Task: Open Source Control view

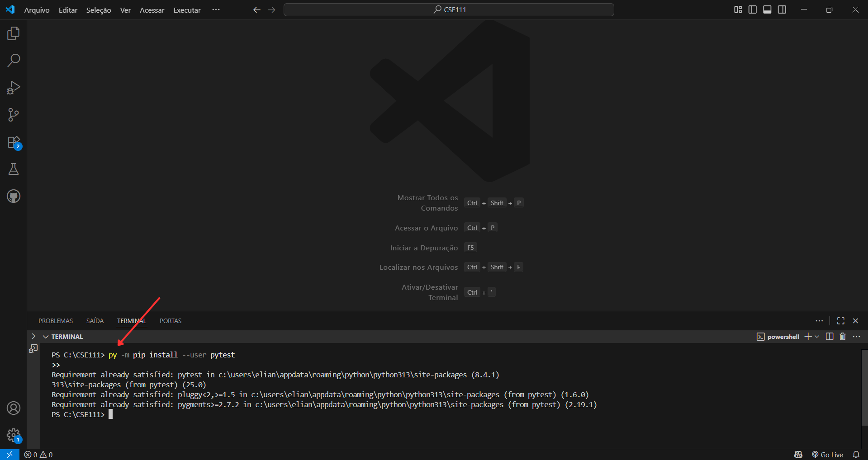Action: click(x=14, y=115)
